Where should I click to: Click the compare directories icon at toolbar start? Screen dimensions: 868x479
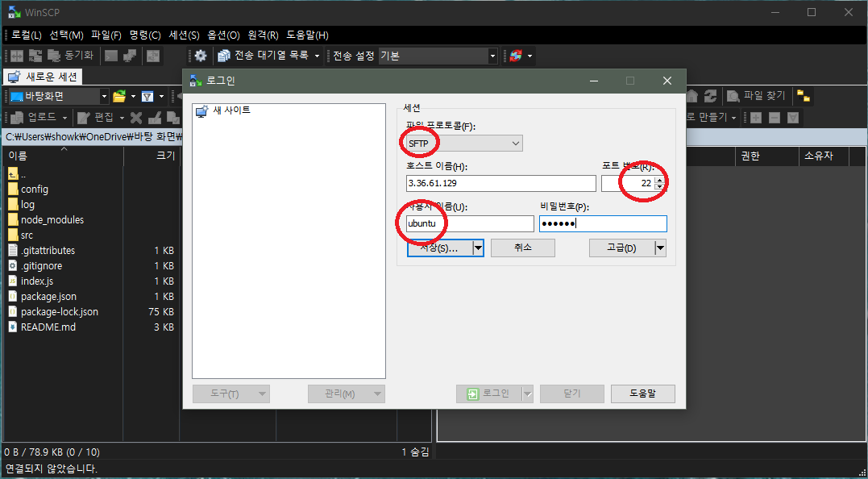pyautogui.click(x=17, y=56)
